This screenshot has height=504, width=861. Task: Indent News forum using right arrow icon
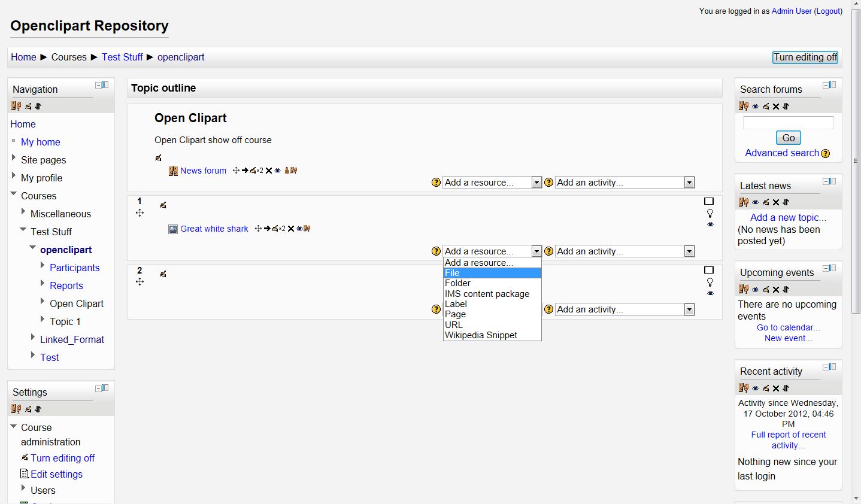[245, 171]
